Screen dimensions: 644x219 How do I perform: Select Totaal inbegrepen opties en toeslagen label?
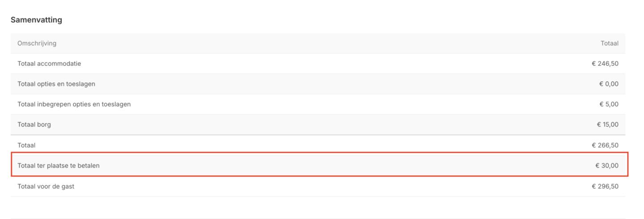[74, 104]
